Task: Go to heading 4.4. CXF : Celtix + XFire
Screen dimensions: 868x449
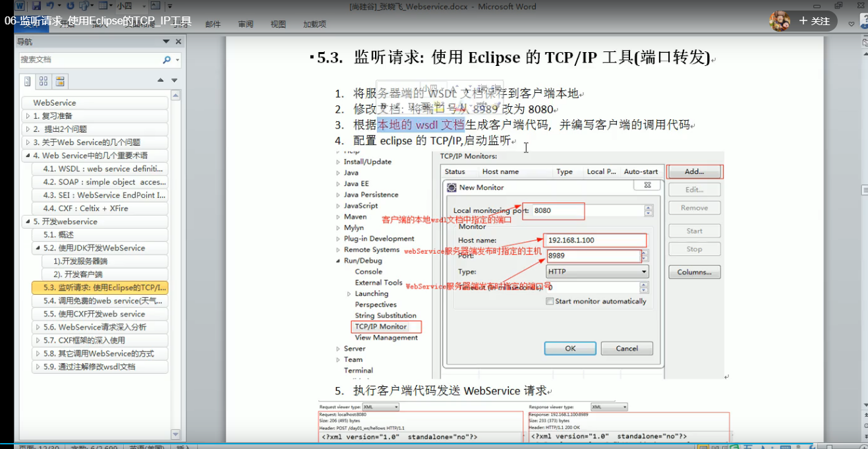Action: click(100, 208)
